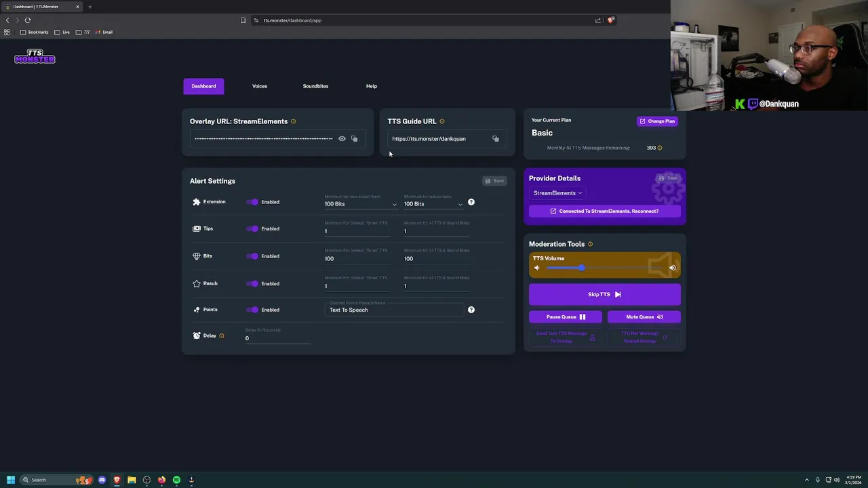Switch to the Voices tab

click(260, 86)
